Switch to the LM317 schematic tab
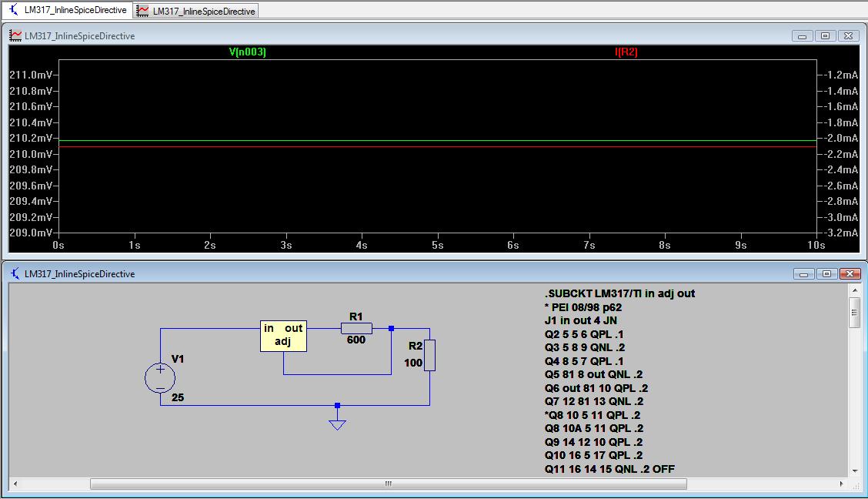868x499 pixels. point(68,10)
